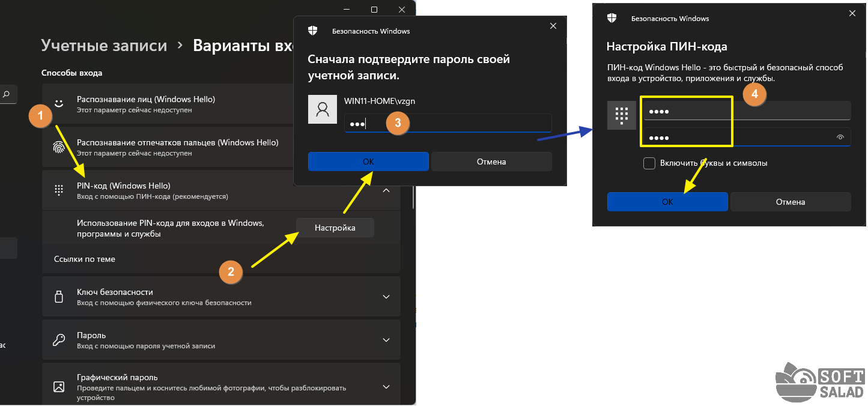The height and width of the screenshot is (406, 868).
Task: Go to Учетные записи breadcrumb
Action: point(104,46)
